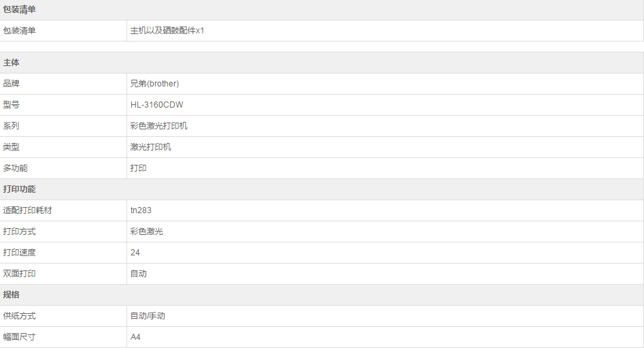Click the 幅面尺寸 row label

(x=20, y=337)
